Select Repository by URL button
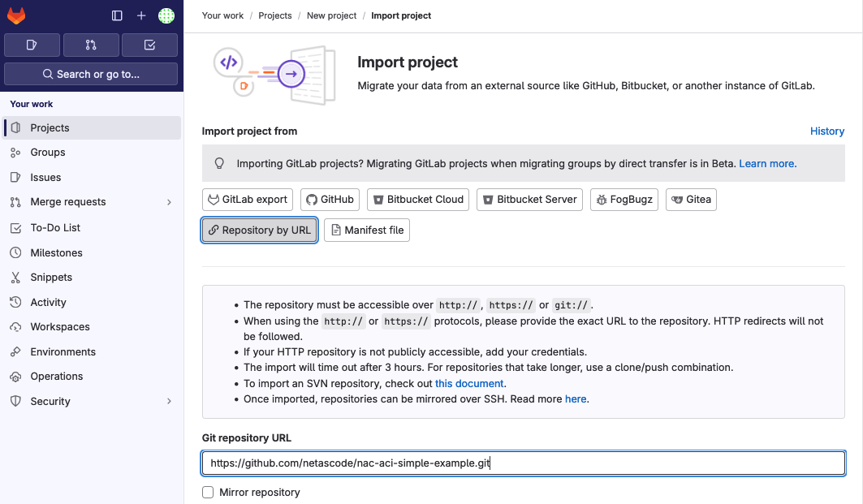The height and width of the screenshot is (504, 863). [259, 230]
